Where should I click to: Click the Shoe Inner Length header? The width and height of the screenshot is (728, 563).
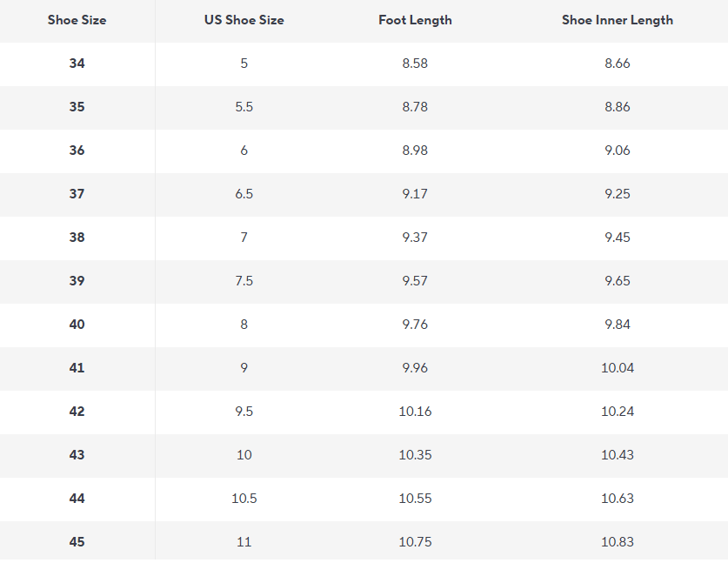[x=617, y=20]
